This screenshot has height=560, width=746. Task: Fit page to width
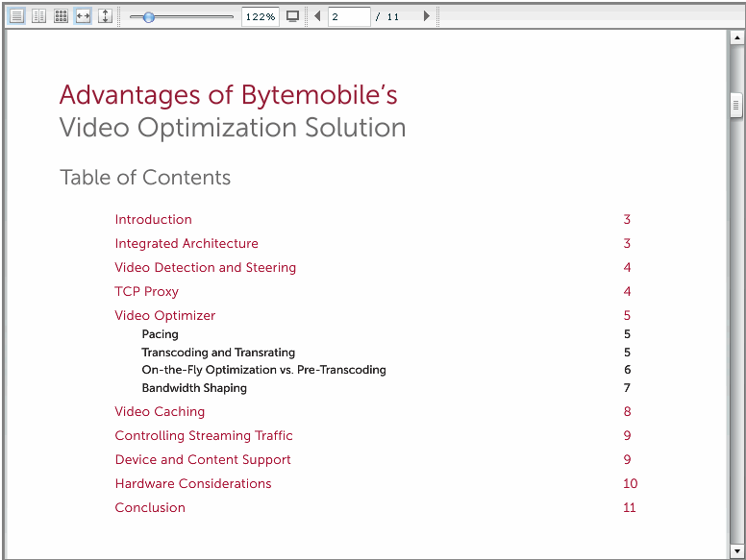[83, 16]
